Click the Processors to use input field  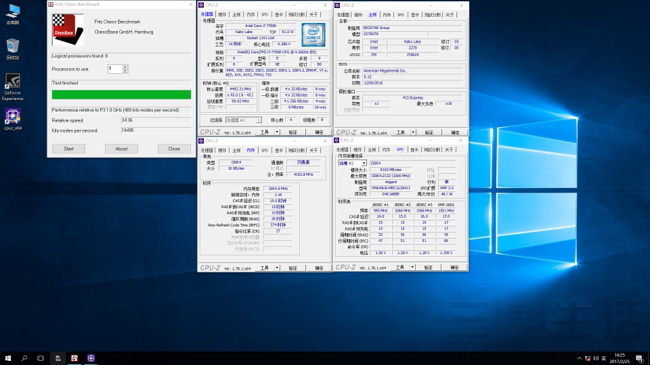115,69
